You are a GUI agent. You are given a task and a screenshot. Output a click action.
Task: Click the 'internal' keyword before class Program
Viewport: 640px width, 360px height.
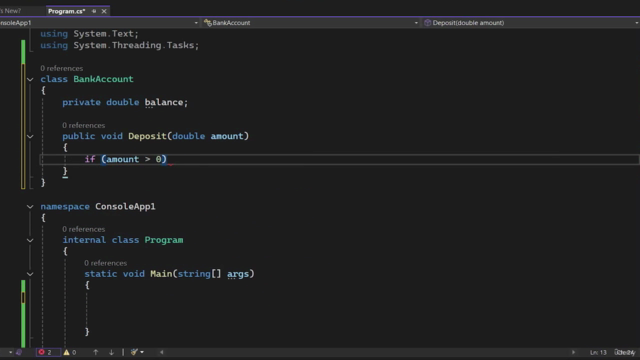tap(84, 240)
